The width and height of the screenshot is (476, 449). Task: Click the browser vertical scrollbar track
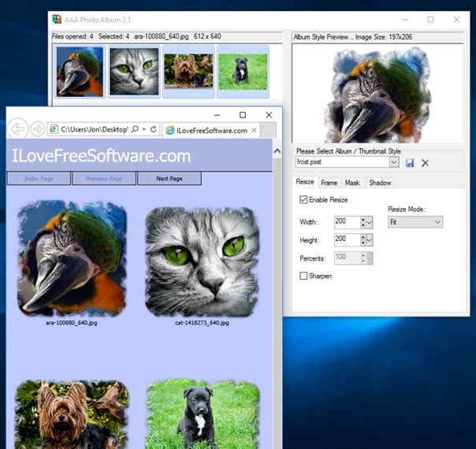click(277, 302)
